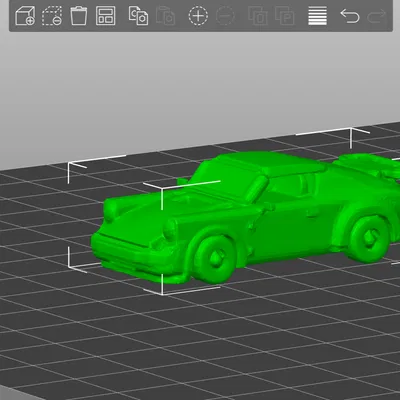The height and width of the screenshot is (400, 400).
Task: Undo the last action
Action: coord(350,16)
